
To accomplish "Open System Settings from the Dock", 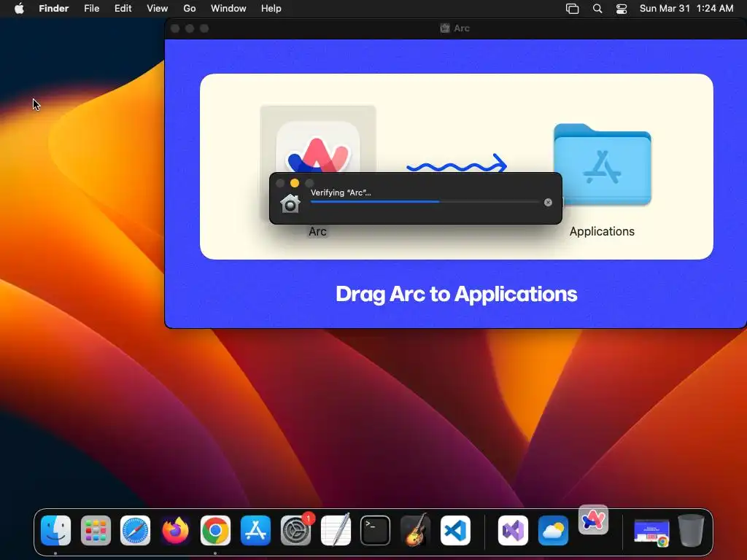I will pyautogui.click(x=295, y=531).
